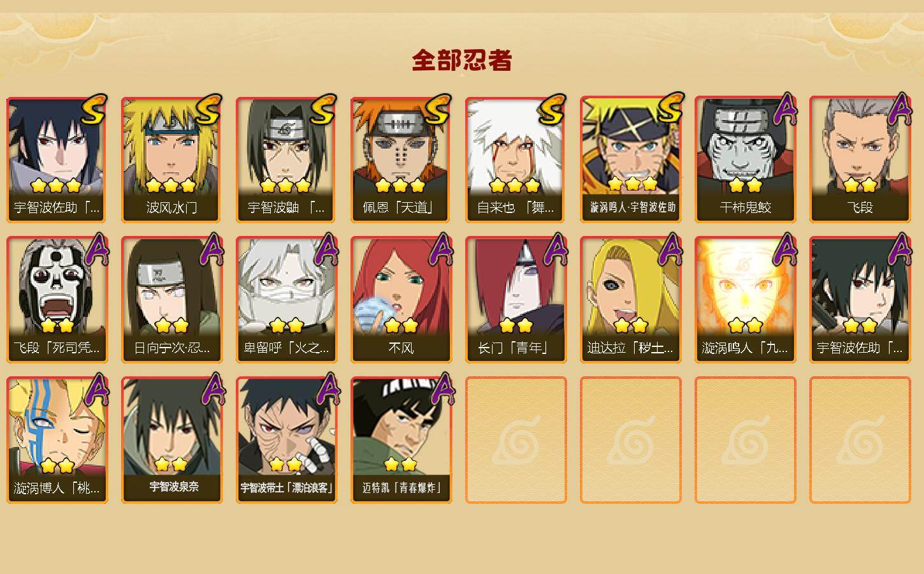Click the S rank badge on 自来也
924x574 pixels.
(552, 110)
